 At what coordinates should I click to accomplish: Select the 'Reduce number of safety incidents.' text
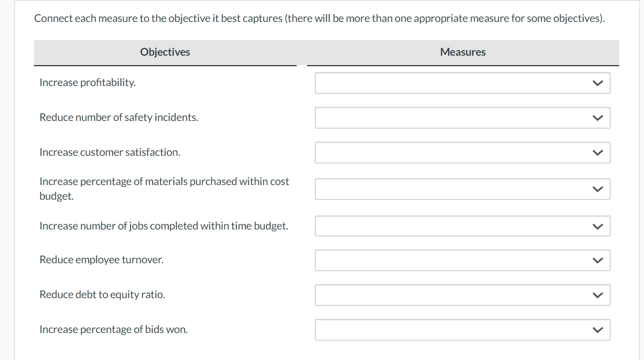[x=119, y=118]
